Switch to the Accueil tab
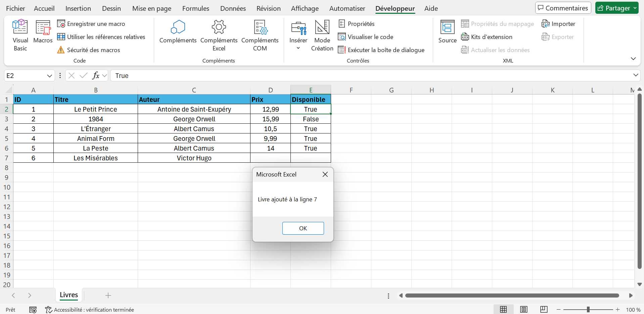Image resolution: width=644 pixels, height=314 pixels. pyautogui.click(x=44, y=8)
